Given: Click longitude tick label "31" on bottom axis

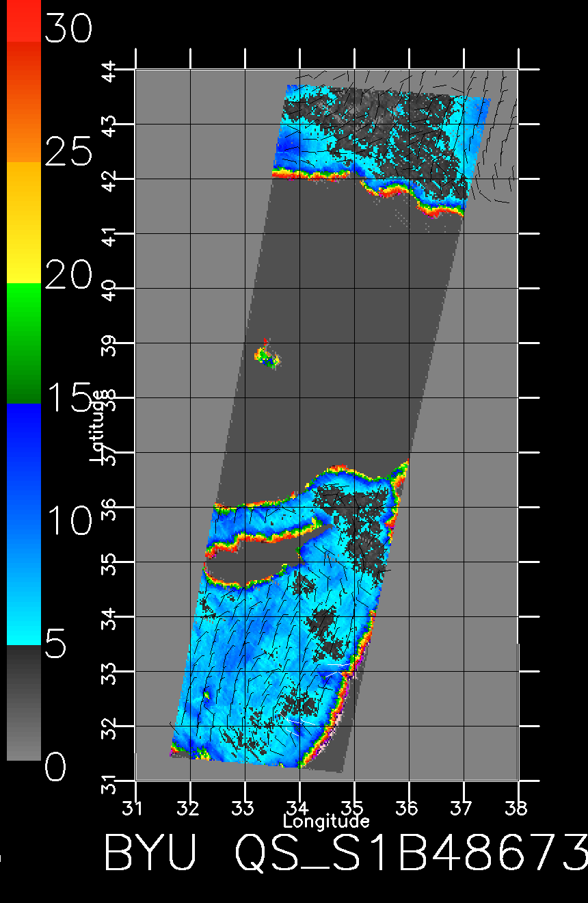Looking at the screenshot, I should 133,808.
